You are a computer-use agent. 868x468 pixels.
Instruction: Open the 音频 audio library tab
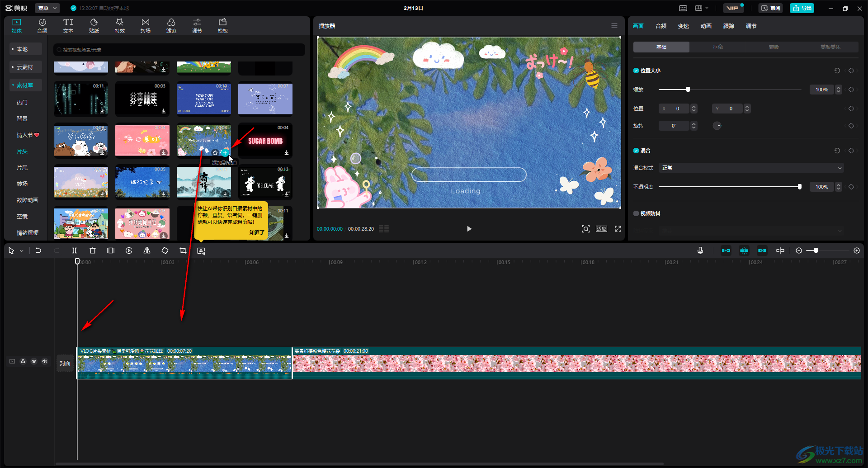tap(42, 26)
